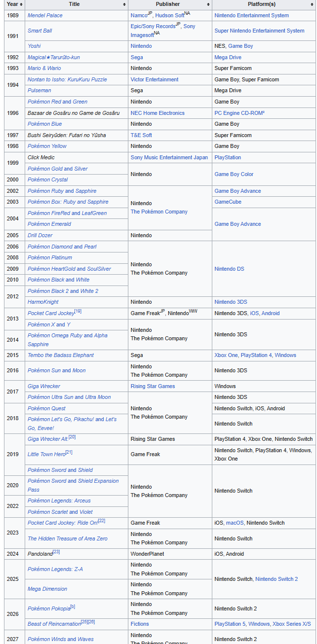Click the Nintendo DS platform link
Image resolution: width=317 pixels, height=644 pixels.
(x=229, y=269)
